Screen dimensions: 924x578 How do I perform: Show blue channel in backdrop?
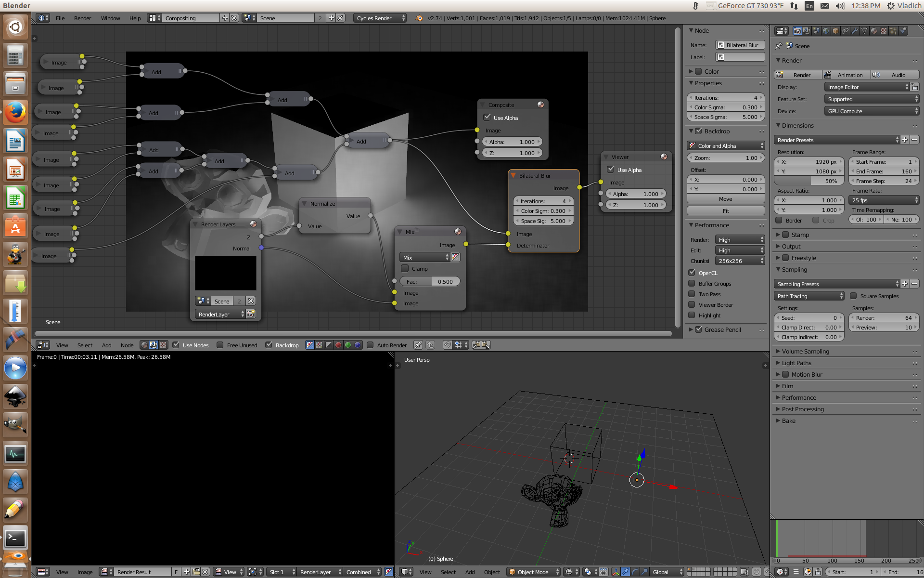pyautogui.click(x=358, y=345)
